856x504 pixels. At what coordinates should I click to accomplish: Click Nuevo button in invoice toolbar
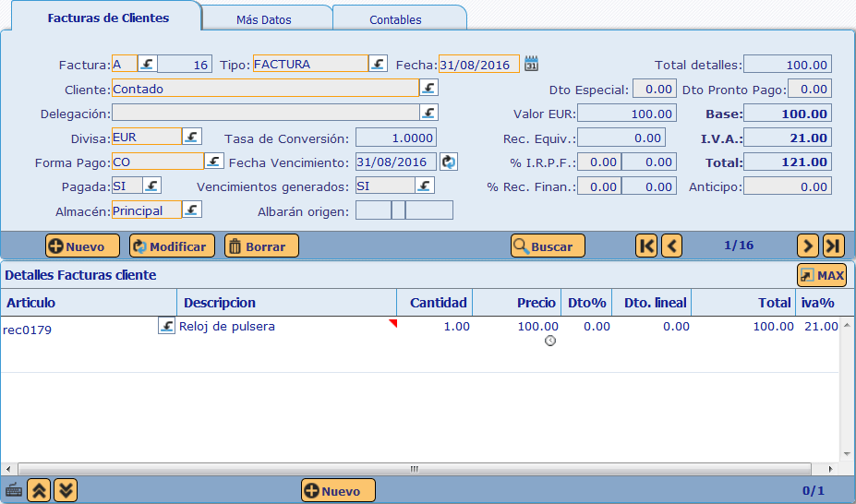(82, 246)
